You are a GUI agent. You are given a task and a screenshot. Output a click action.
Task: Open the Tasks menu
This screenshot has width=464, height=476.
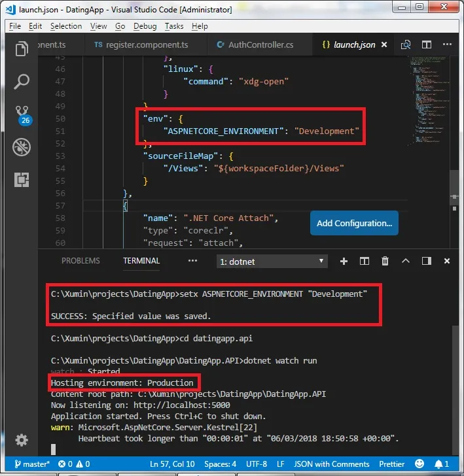tap(174, 26)
